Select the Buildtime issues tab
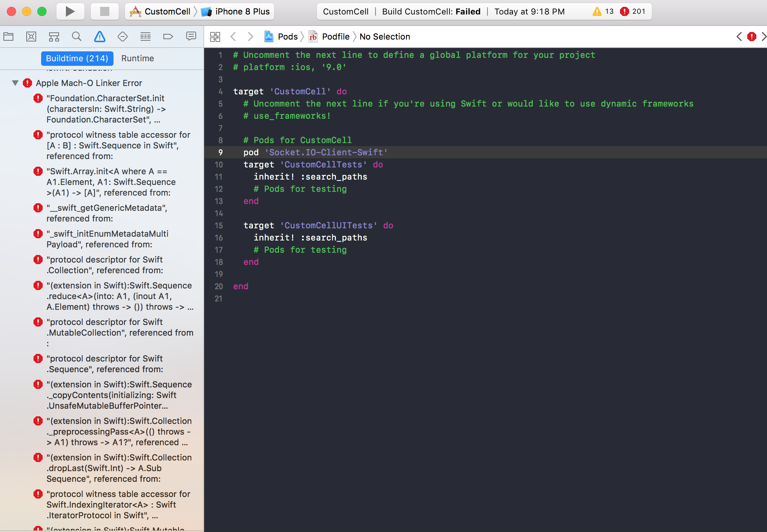Screen dimensions: 767x532 (x=77, y=58)
